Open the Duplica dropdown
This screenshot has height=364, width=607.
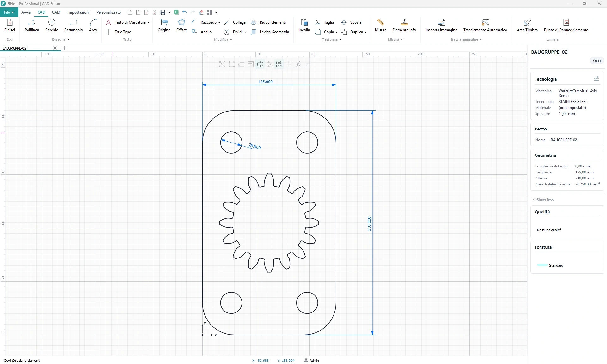(x=365, y=32)
